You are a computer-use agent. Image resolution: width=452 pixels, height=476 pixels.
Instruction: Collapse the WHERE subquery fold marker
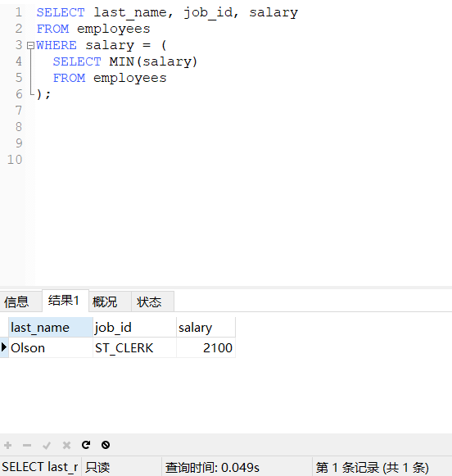(x=30, y=46)
